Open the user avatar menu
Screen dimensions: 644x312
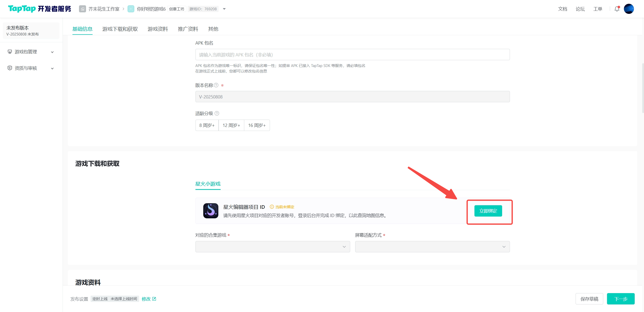[629, 9]
